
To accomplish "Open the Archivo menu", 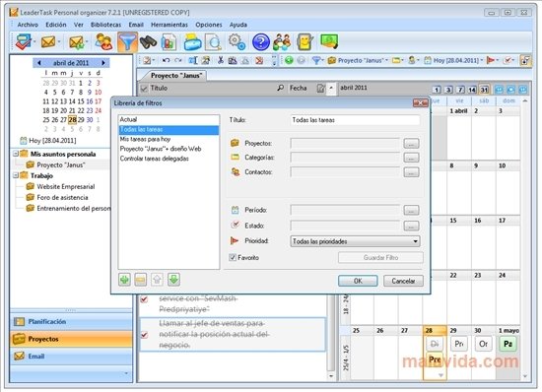I will tap(28, 25).
